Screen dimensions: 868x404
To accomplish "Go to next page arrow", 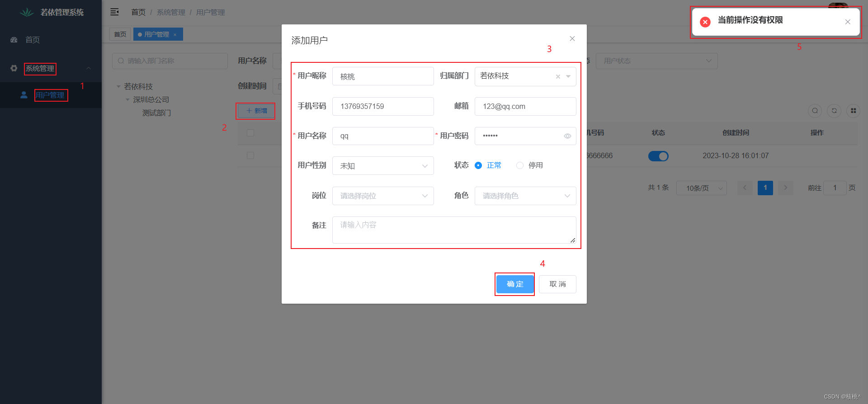I will (x=786, y=188).
